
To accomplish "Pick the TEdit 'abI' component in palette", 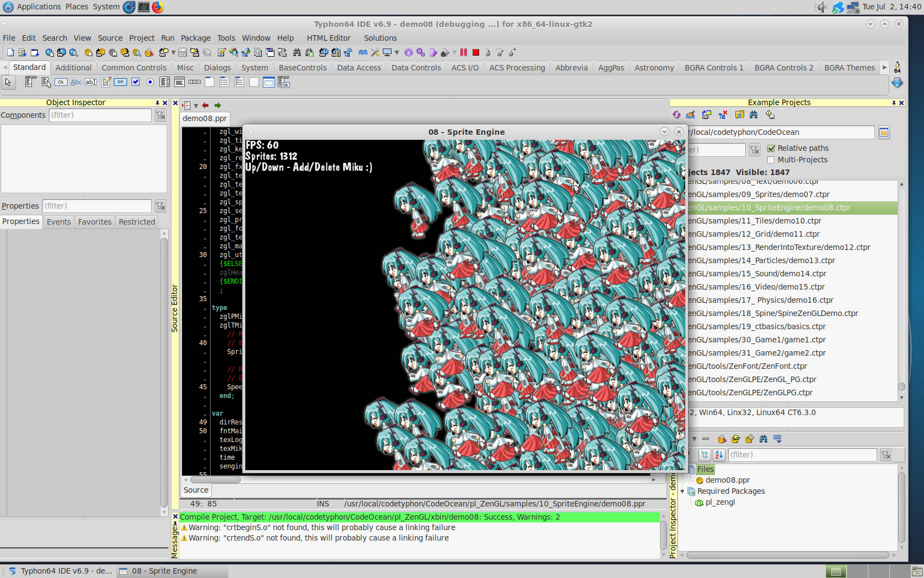I will [91, 82].
